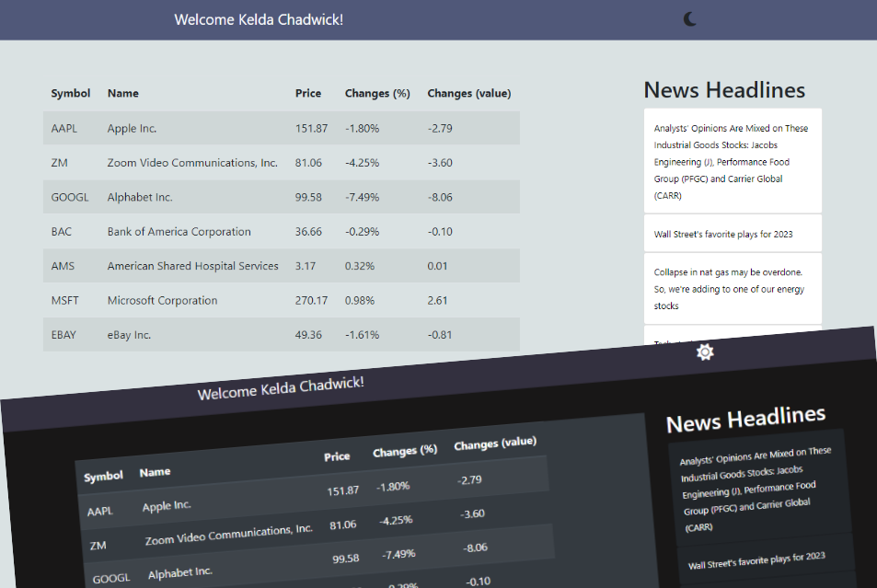Click 'Apple Inc.' in the dark table
This screenshot has height=588, width=877.
[167, 506]
